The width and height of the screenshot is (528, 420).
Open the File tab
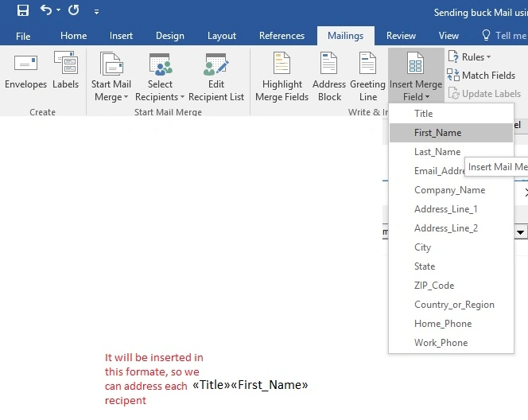(x=23, y=36)
